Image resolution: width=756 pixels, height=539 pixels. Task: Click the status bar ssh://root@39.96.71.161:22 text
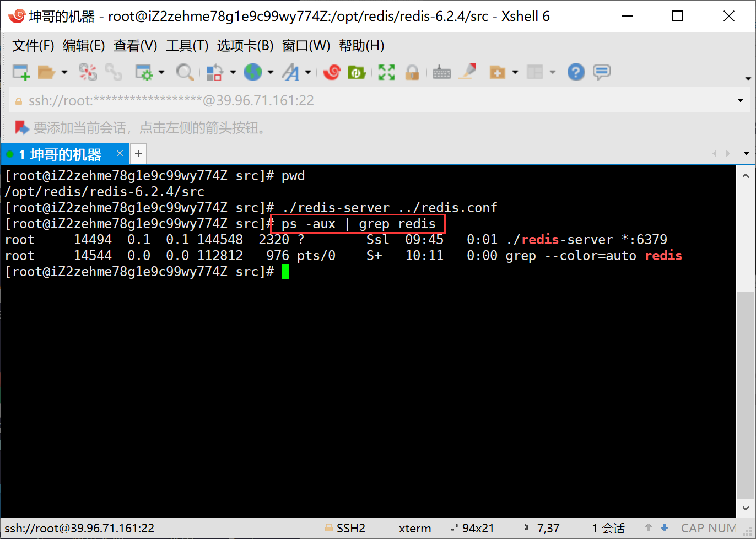pyautogui.click(x=79, y=528)
